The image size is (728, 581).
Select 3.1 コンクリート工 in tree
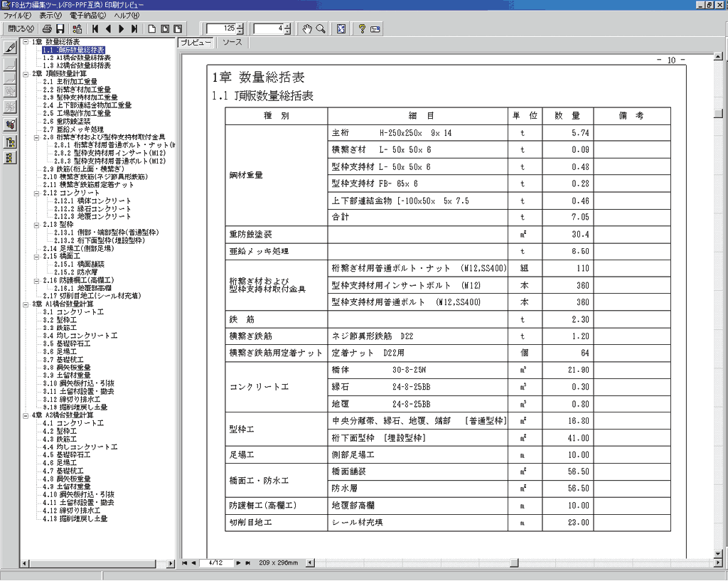(x=73, y=312)
